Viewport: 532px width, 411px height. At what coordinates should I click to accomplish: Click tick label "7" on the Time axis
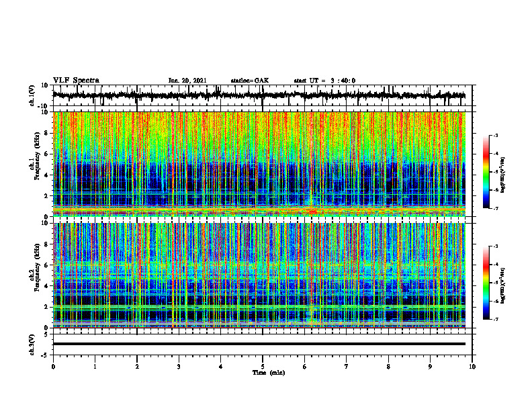[x=347, y=367]
